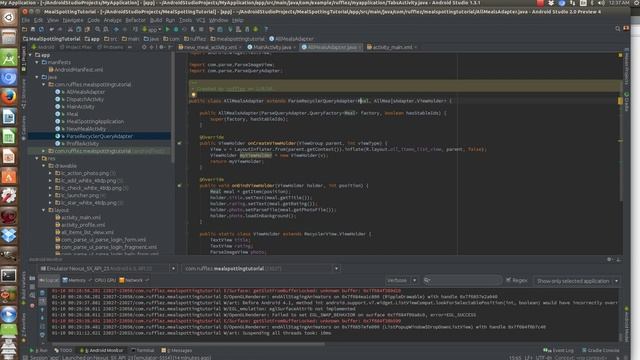Switch to the MainActivity.java editor tab
The height and width of the screenshot is (360, 640).
272,47
